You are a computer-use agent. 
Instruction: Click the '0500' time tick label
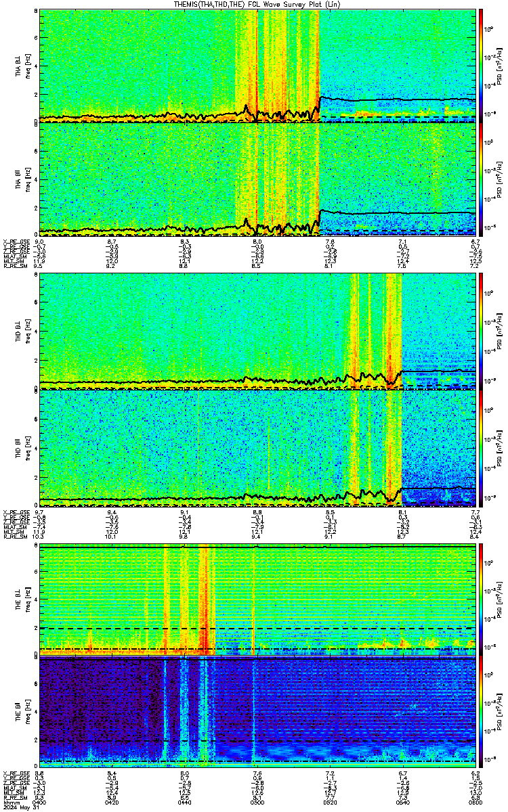click(x=257, y=803)
